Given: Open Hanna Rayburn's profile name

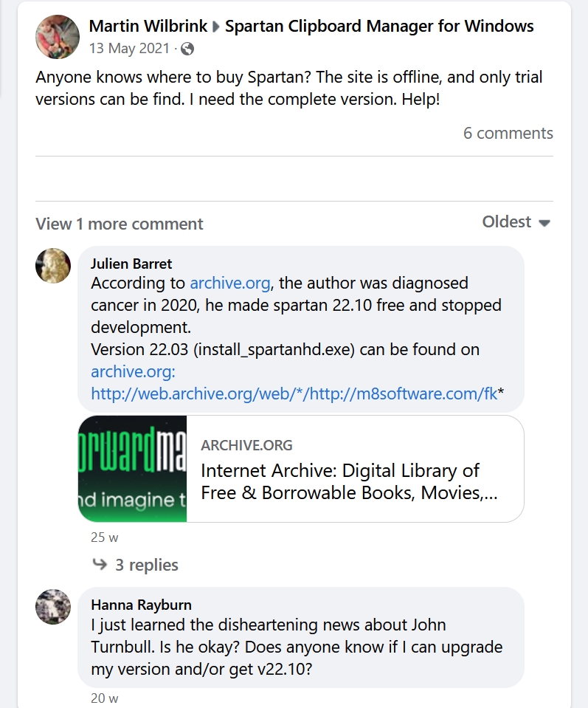Looking at the screenshot, I should [141, 605].
